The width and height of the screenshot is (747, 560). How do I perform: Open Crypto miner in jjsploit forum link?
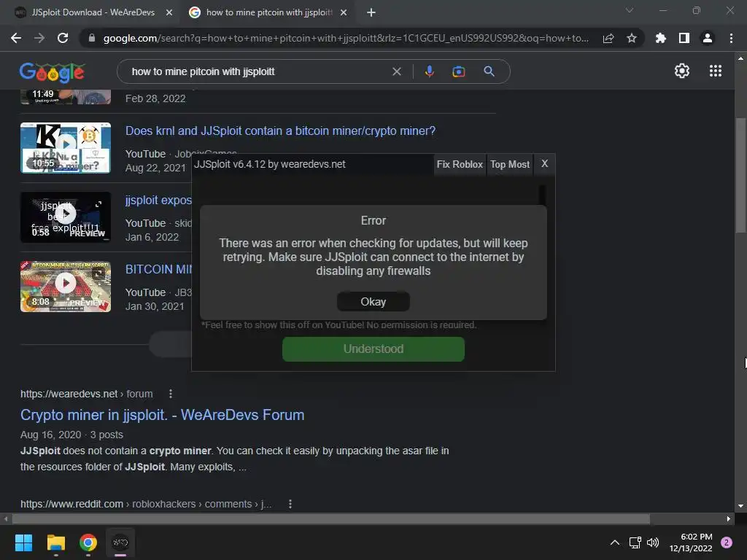(x=162, y=415)
